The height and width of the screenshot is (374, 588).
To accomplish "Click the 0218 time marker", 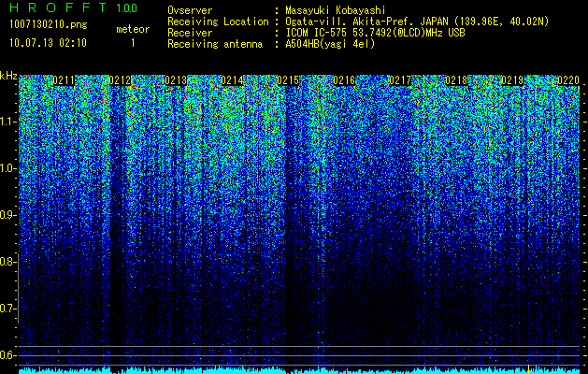I will click(456, 80).
